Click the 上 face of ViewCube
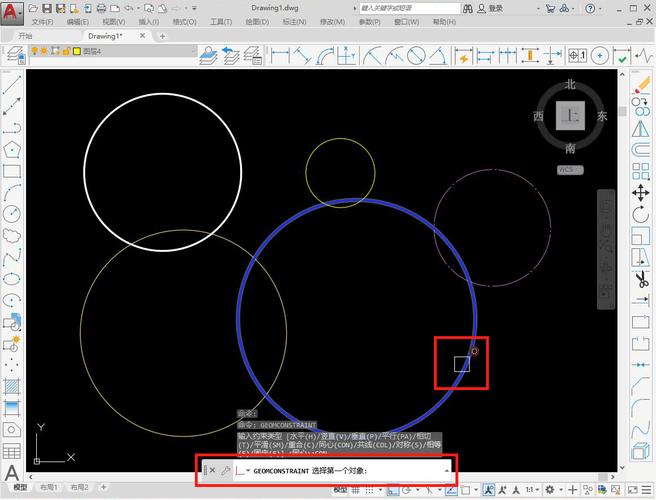656x500 pixels. pyautogui.click(x=570, y=115)
